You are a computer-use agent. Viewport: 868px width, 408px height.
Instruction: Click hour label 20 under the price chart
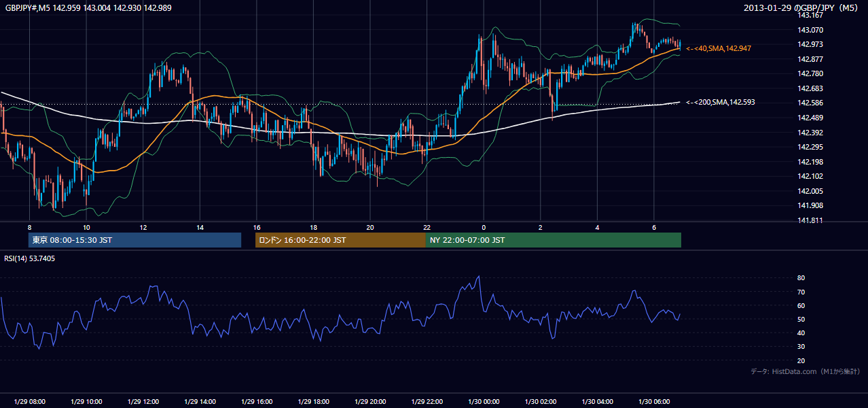(369, 226)
